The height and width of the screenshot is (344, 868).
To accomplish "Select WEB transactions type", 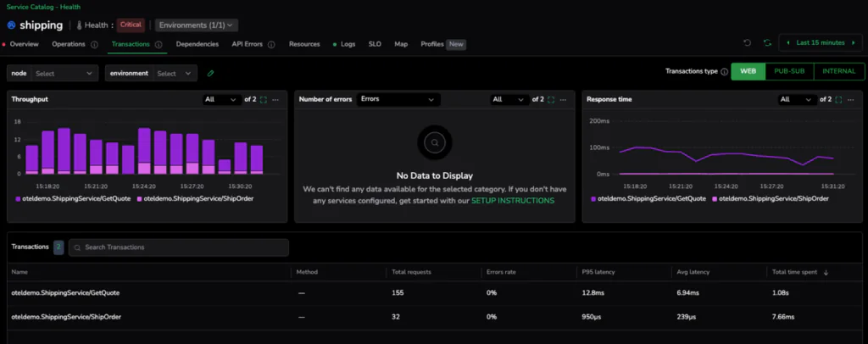I will (748, 72).
